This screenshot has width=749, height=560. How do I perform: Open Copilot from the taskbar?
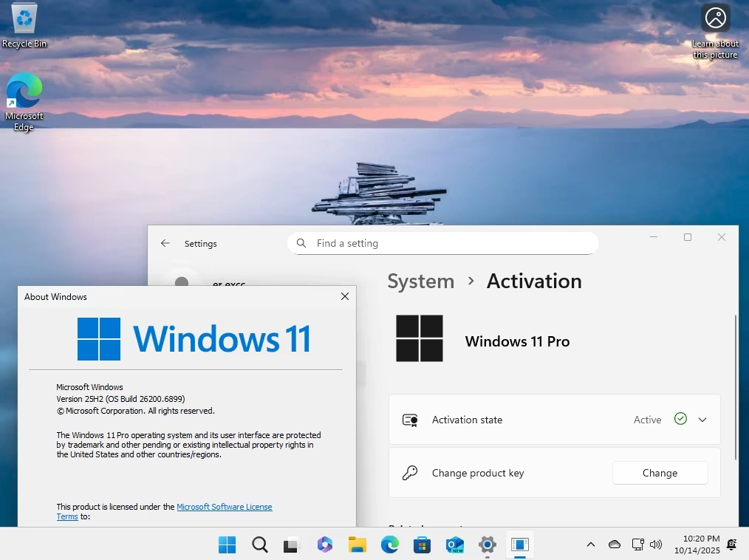(x=324, y=544)
